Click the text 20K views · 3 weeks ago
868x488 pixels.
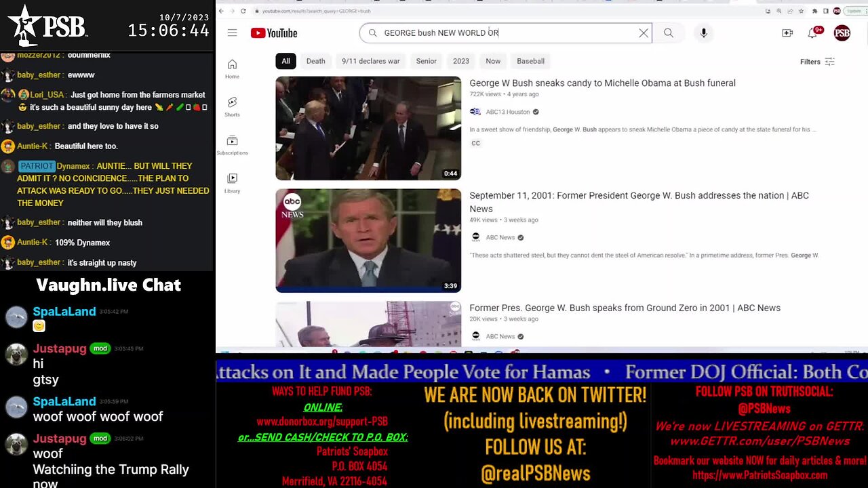point(503,319)
